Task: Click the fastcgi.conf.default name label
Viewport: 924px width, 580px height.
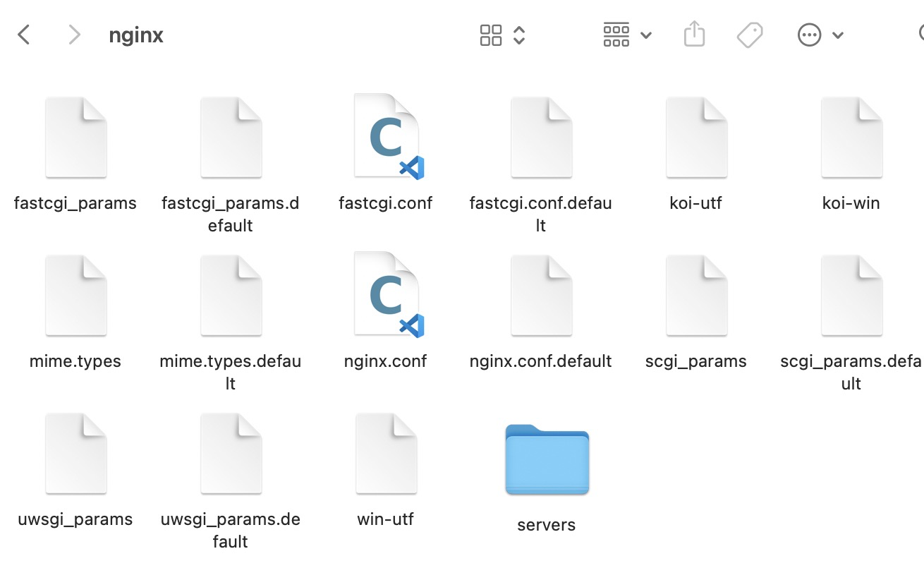Action: coord(541,215)
